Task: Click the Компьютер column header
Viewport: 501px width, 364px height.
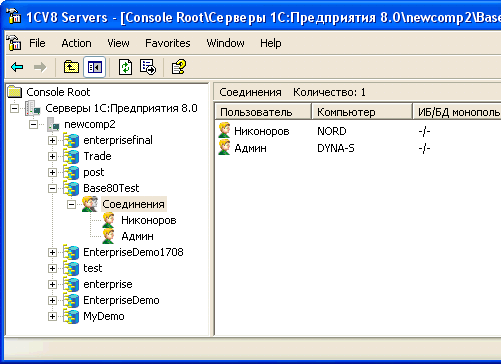Action: (x=362, y=112)
